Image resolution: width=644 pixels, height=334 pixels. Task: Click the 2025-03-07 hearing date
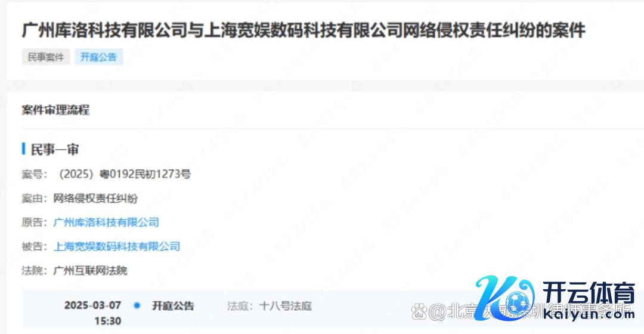(93, 305)
